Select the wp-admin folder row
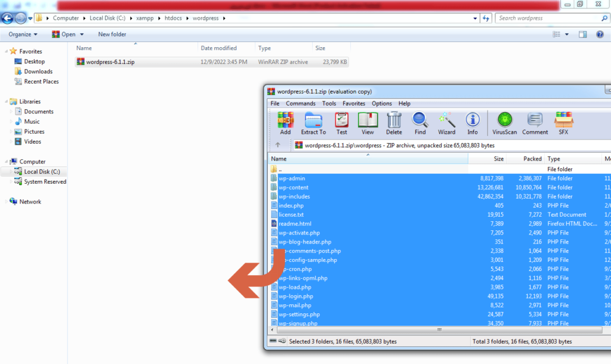 coord(440,178)
